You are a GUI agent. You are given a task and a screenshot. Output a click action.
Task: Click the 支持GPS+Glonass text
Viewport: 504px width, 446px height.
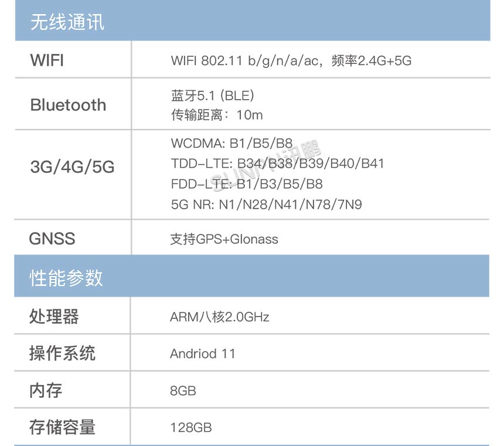(x=224, y=239)
